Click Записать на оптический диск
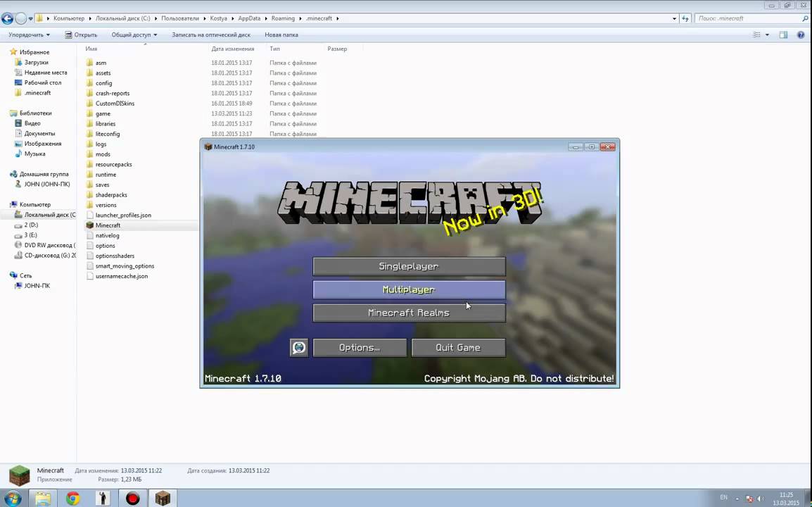Screen dimensions: 812x507 211,35
